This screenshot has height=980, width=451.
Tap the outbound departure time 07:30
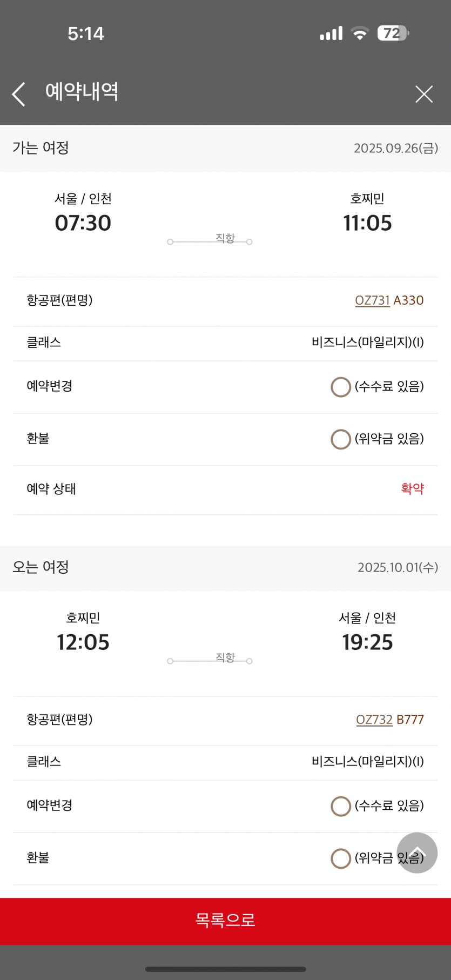[83, 223]
